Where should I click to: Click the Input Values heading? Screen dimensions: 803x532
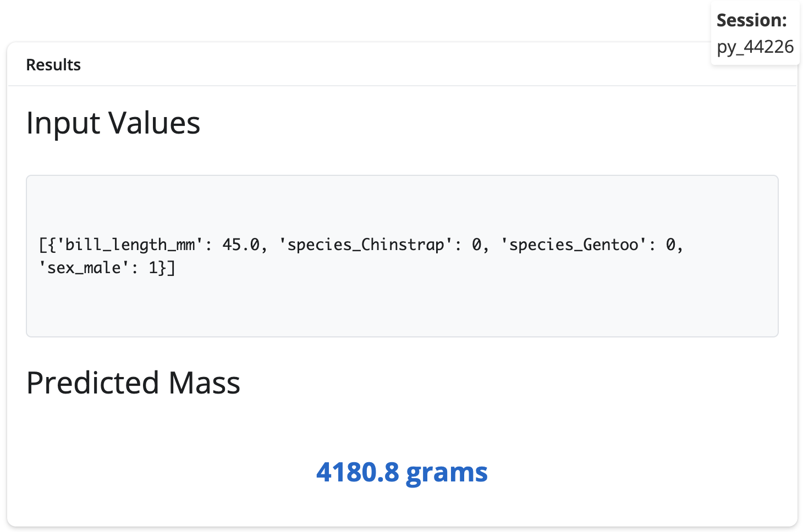tap(113, 123)
